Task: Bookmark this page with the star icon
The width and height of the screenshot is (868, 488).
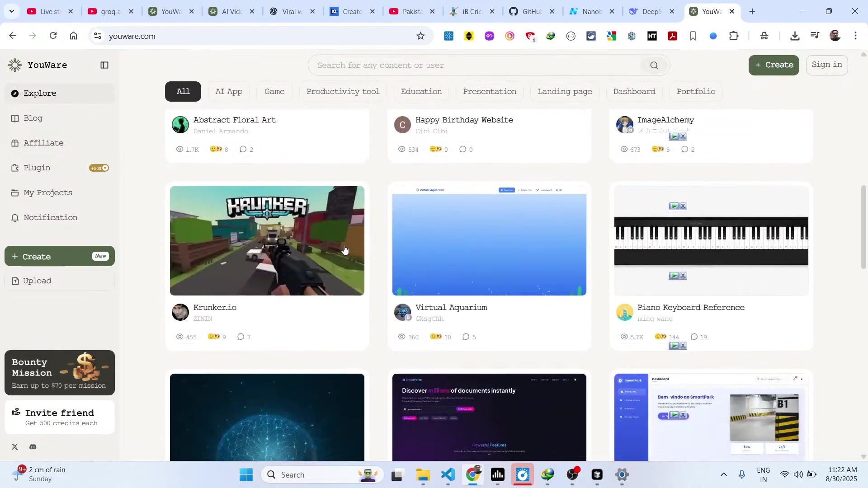Action: tap(420, 36)
